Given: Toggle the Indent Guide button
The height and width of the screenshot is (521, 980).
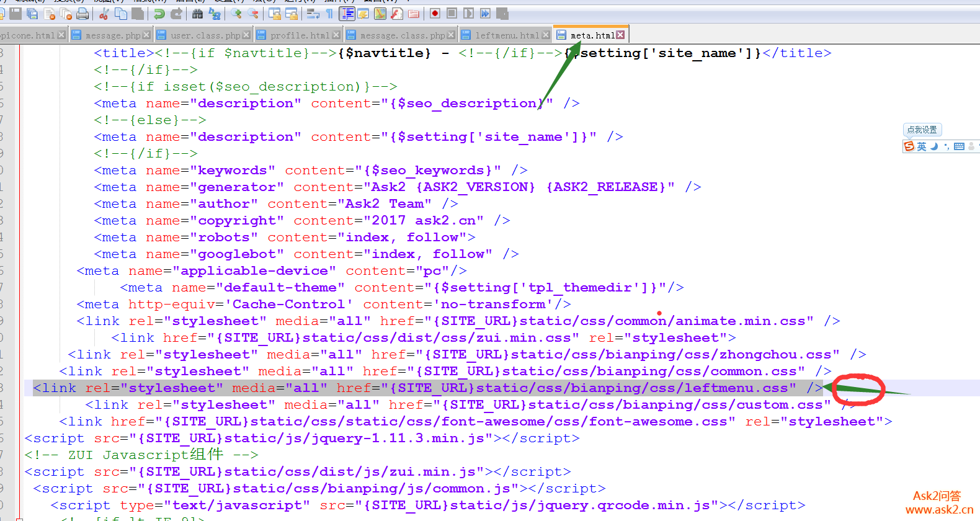Looking at the screenshot, I should tap(347, 14).
